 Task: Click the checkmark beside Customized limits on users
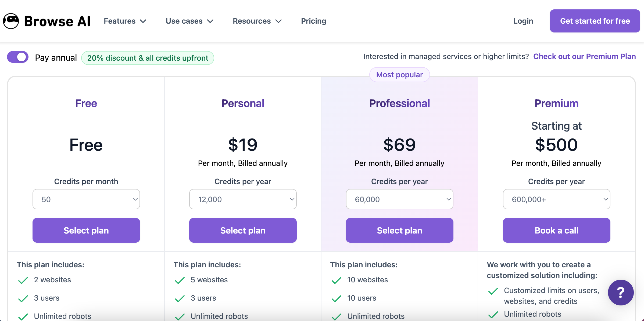click(x=493, y=291)
